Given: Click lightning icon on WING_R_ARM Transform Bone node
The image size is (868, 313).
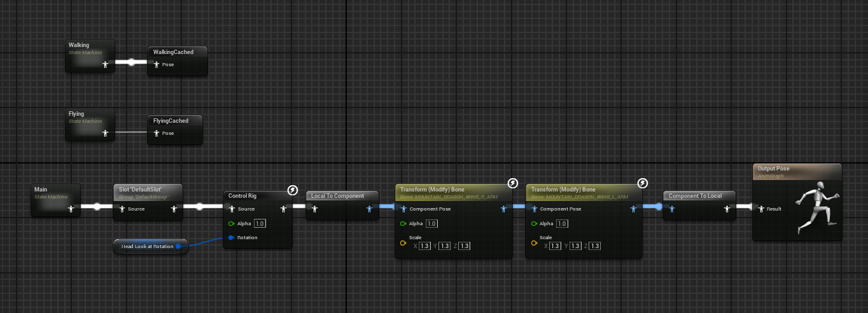Looking at the screenshot, I should pos(513,184).
